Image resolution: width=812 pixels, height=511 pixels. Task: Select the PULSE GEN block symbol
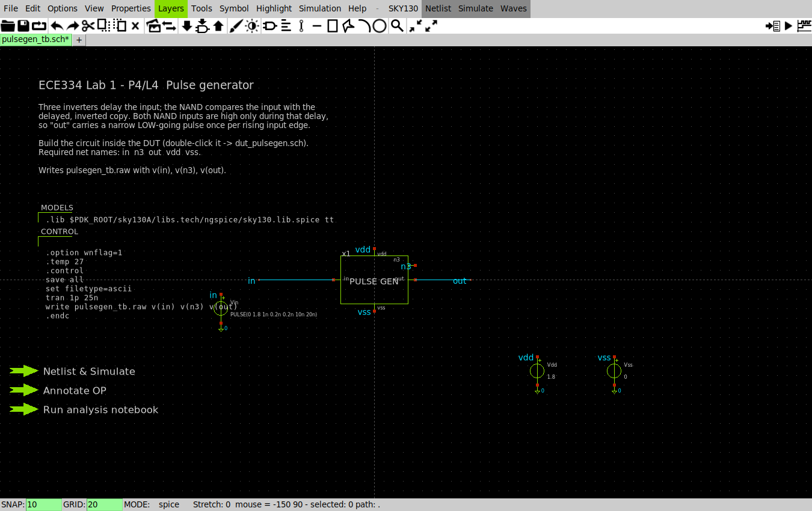(x=374, y=280)
